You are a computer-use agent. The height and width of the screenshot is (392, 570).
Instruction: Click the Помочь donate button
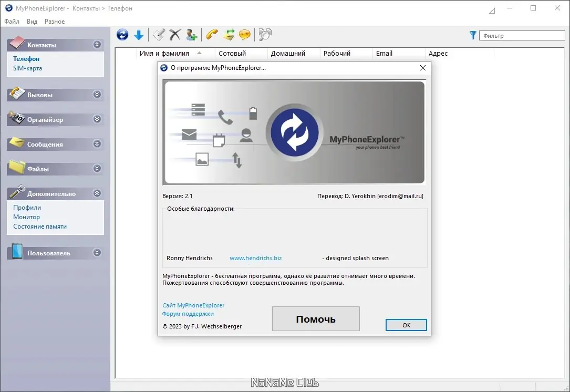pyautogui.click(x=316, y=319)
